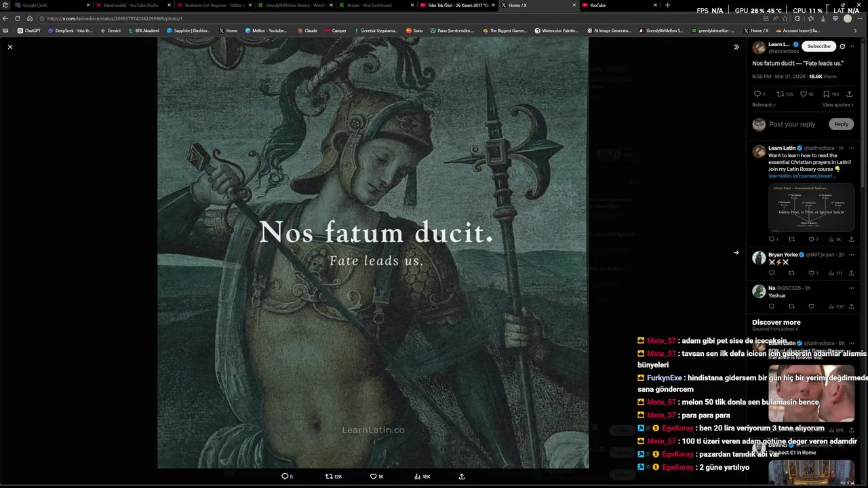Viewport: 868px width, 488px height.
Task: Collapse the reply sidebar with double-chevron icon
Action: [x=736, y=47]
